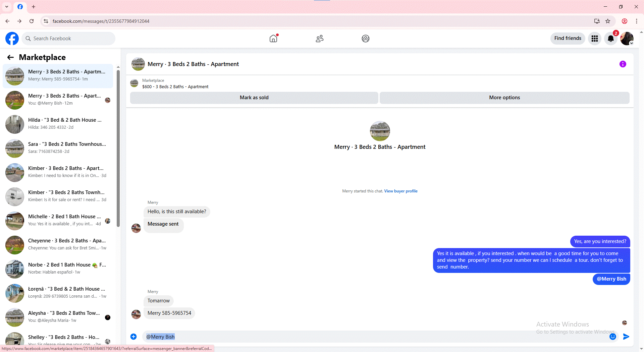Screen dimensions: 644x352
Task: Send the message with the send arrow
Action: pos(626,337)
